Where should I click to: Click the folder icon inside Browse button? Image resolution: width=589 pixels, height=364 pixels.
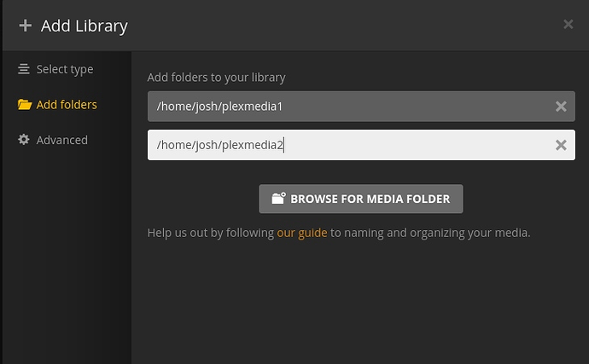click(x=278, y=198)
